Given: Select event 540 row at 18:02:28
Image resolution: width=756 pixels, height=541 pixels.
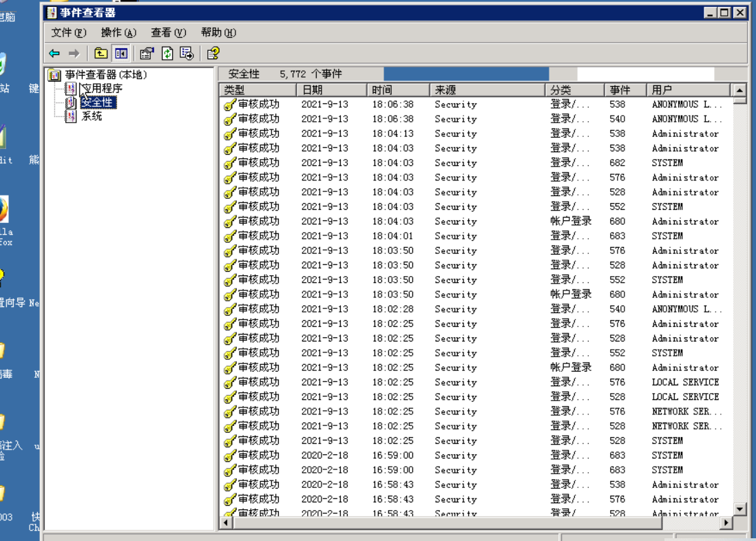Looking at the screenshot, I should [x=476, y=309].
